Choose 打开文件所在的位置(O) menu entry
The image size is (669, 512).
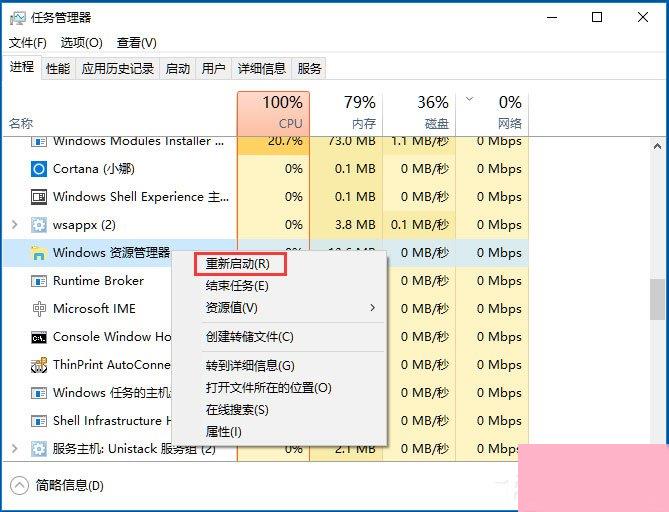pos(269,388)
